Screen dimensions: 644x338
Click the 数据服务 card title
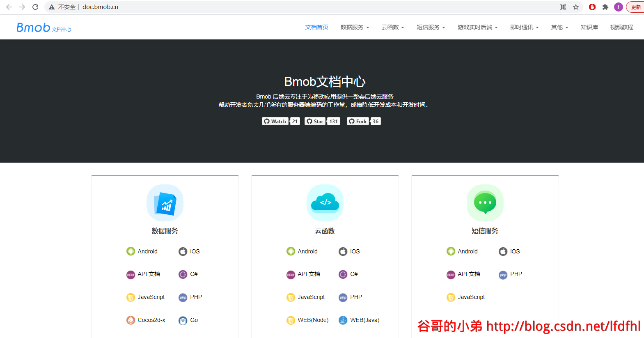165,231
